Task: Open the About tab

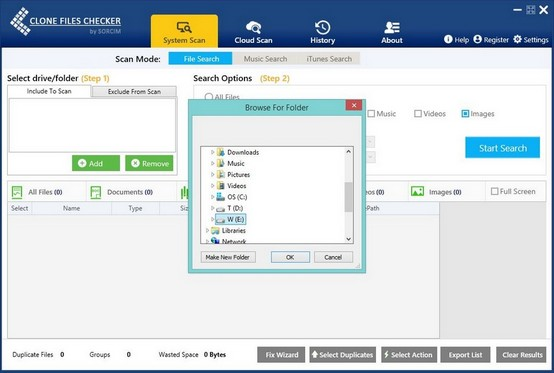Action: [x=391, y=32]
